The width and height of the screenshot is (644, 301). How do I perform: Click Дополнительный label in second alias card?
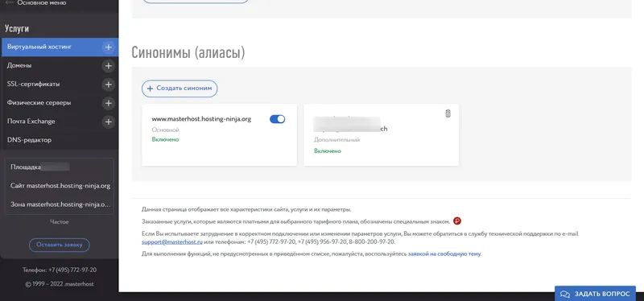pos(336,140)
